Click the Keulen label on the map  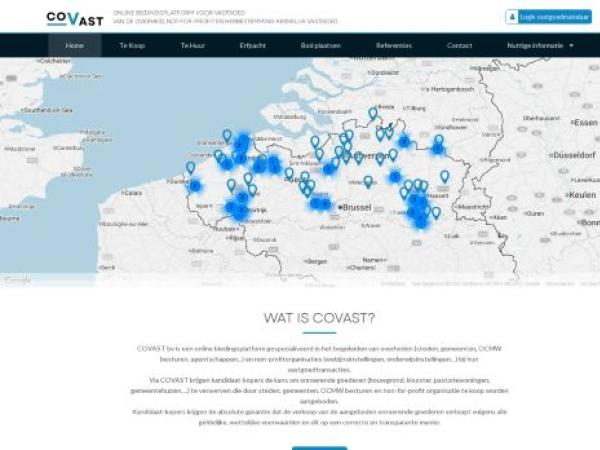coord(582,195)
